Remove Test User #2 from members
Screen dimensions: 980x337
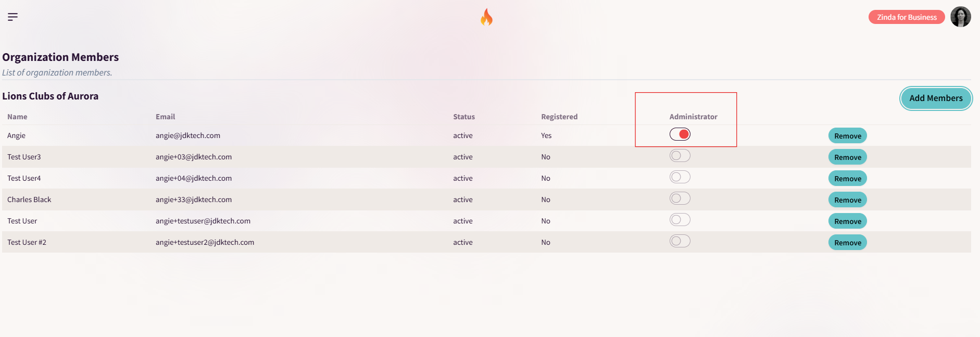847,242
